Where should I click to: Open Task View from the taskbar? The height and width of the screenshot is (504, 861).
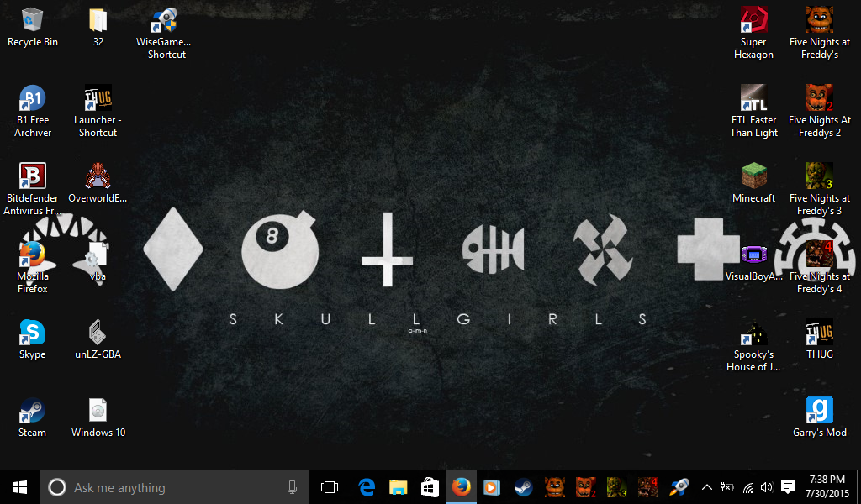[330, 487]
